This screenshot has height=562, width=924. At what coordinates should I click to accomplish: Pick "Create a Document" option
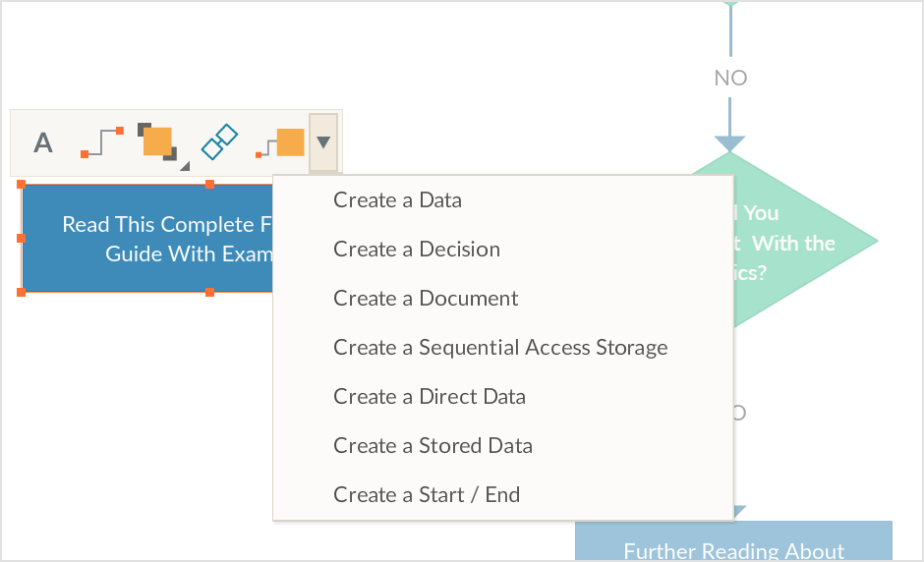point(426,299)
